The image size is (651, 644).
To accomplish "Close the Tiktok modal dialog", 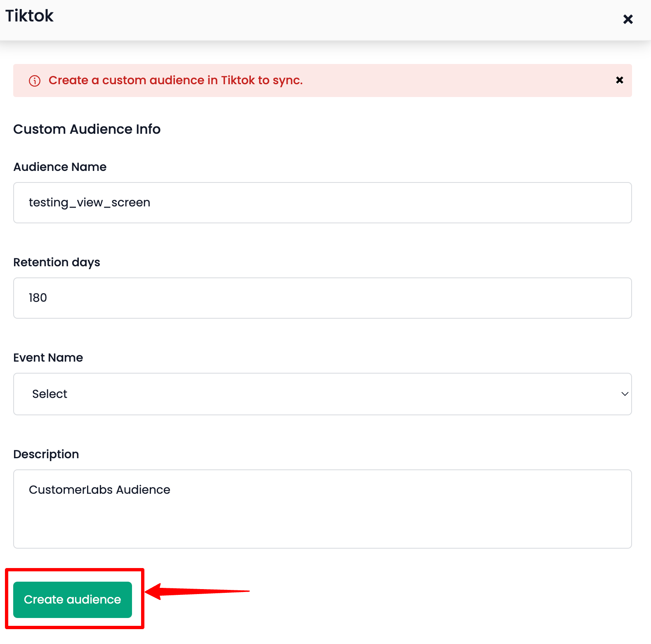I will (628, 19).
